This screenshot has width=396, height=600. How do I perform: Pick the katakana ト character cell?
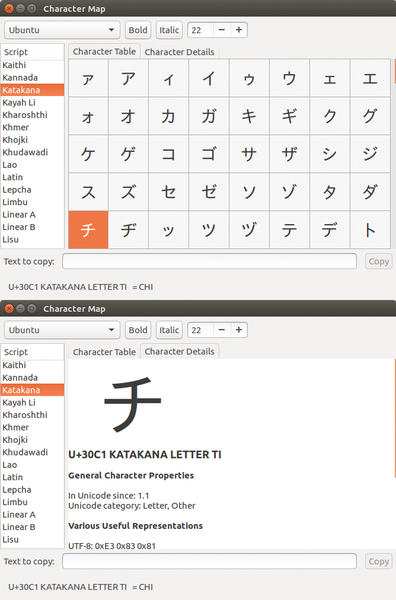tap(370, 230)
